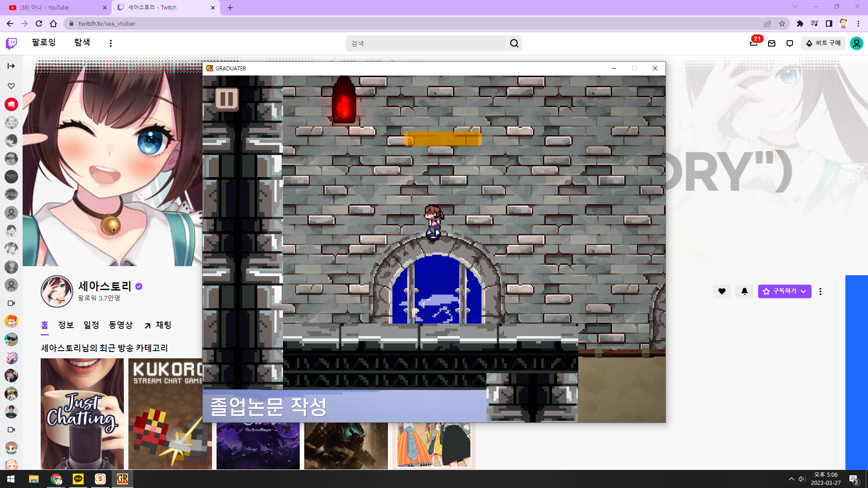The image size is (868, 488).
Task: Switch to the YouTube browser tab
Action: (x=59, y=7)
